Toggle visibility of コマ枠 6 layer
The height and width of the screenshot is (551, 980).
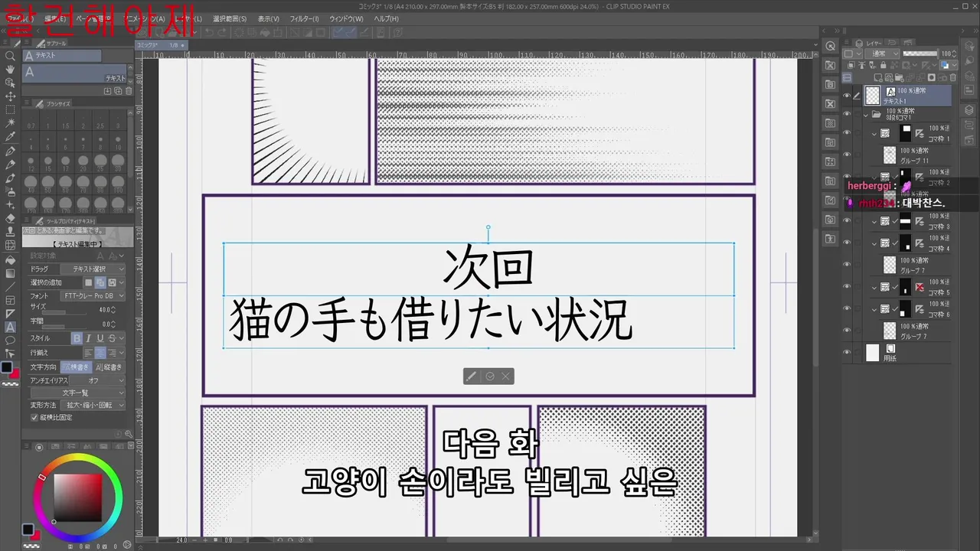click(x=847, y=309)
